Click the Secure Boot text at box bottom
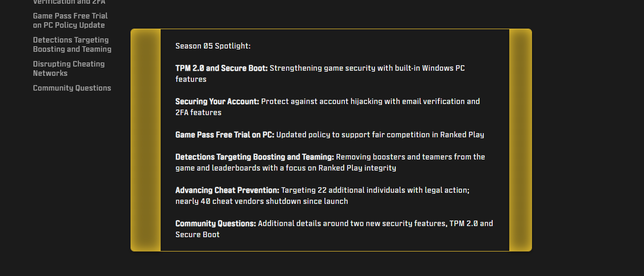644x276 pixels. pyautogui.click(x=197, y=234)
